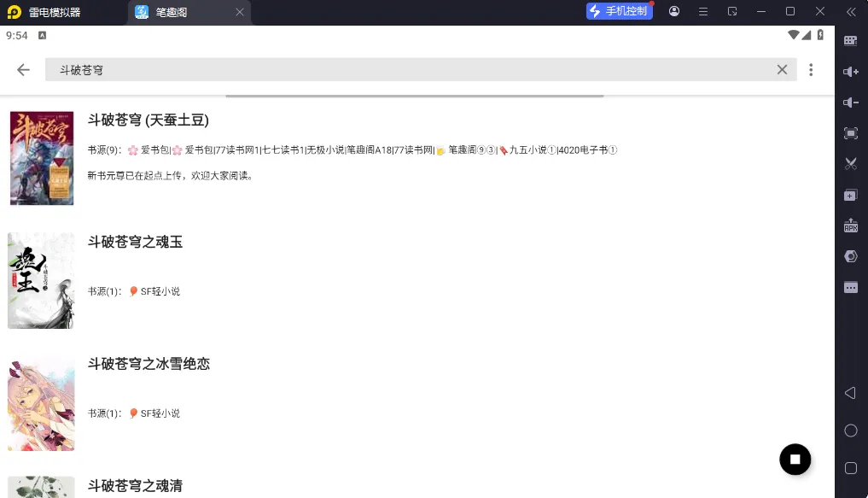Click the 斗破苍穹 search input field

[x=421, y=70]
